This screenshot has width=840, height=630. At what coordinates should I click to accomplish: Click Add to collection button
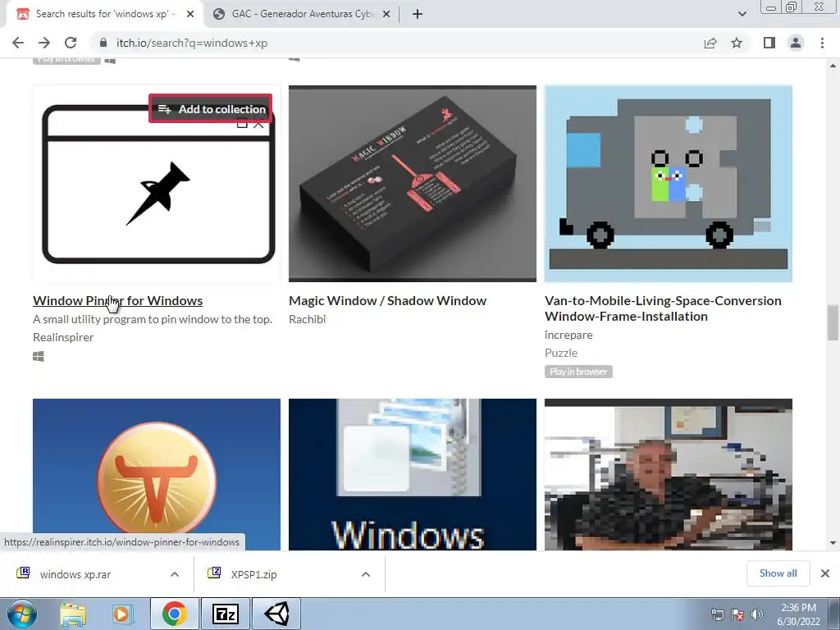tap(211, 109)
